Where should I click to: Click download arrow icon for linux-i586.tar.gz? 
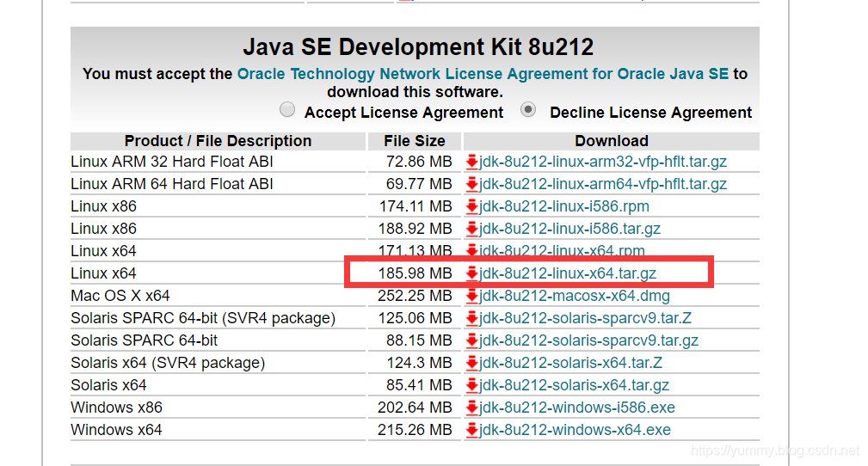click(472, 229)
